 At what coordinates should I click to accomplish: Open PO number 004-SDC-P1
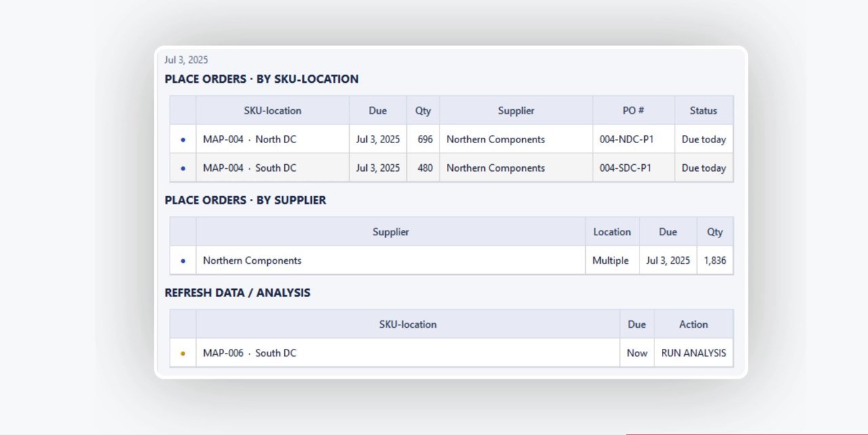[625, 168]
